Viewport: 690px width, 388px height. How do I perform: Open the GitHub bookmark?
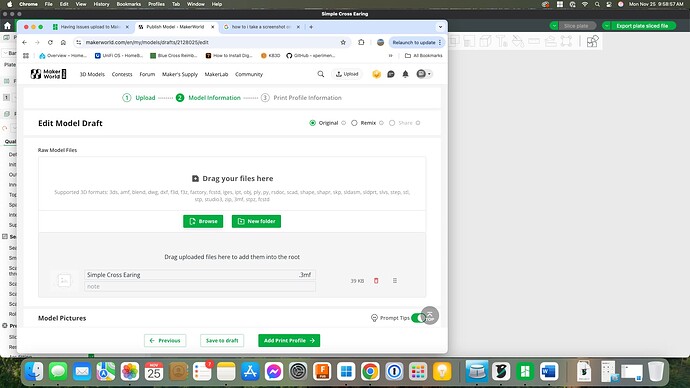pos(311,55)
